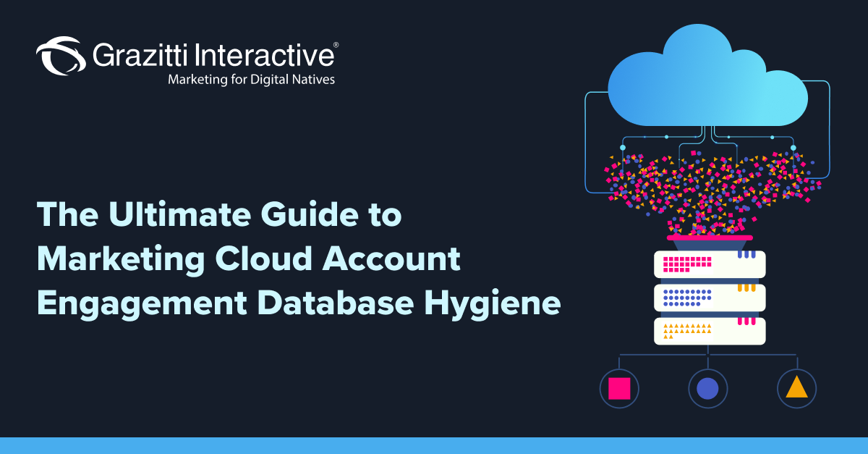Toggle the circled orange triangle node

(796, 387)
